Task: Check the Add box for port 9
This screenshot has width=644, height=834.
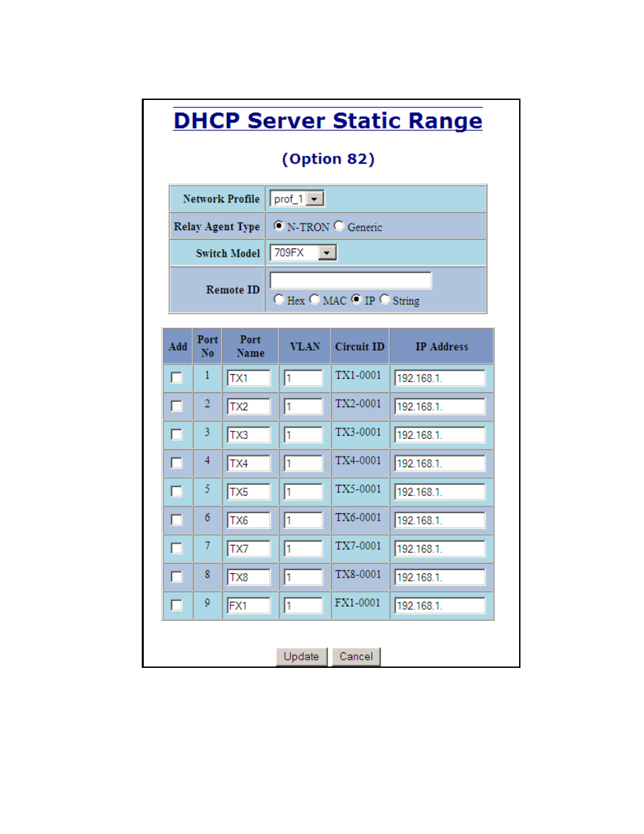Action: point(177,605)
